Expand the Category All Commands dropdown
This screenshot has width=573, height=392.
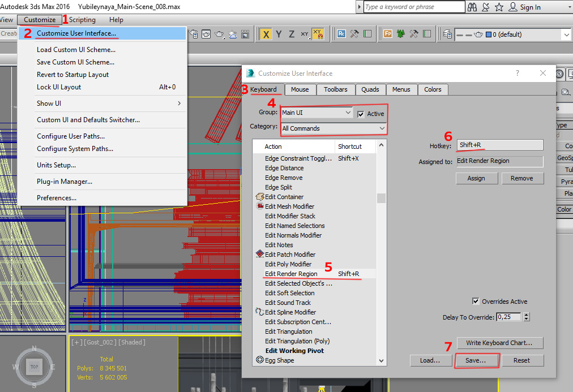[x=333, y=128]
